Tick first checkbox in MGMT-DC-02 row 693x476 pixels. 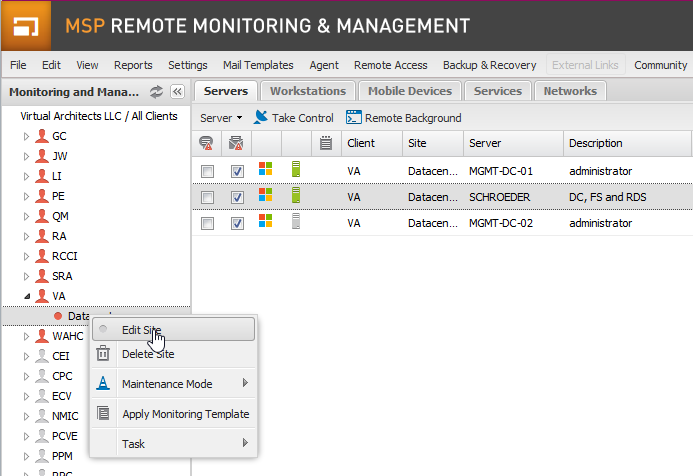click(x=207, y=224)
